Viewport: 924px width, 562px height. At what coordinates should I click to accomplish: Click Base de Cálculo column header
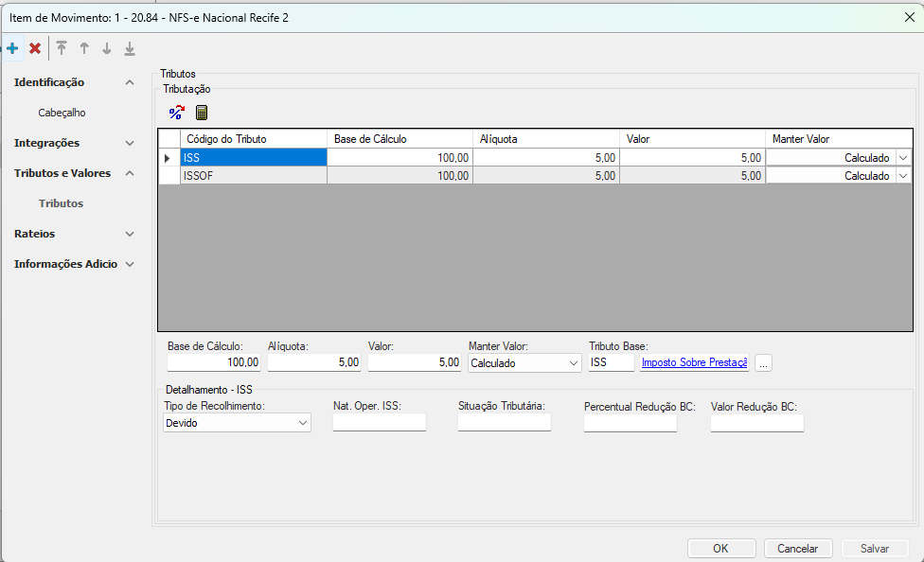tap(400, 139)
